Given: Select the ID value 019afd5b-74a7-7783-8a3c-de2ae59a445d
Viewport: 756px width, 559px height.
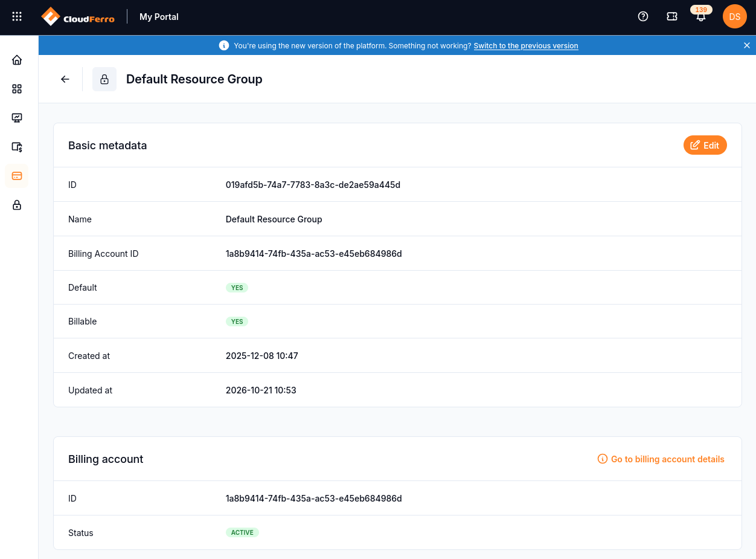Looking at the screenshot, I should [313, 185].
